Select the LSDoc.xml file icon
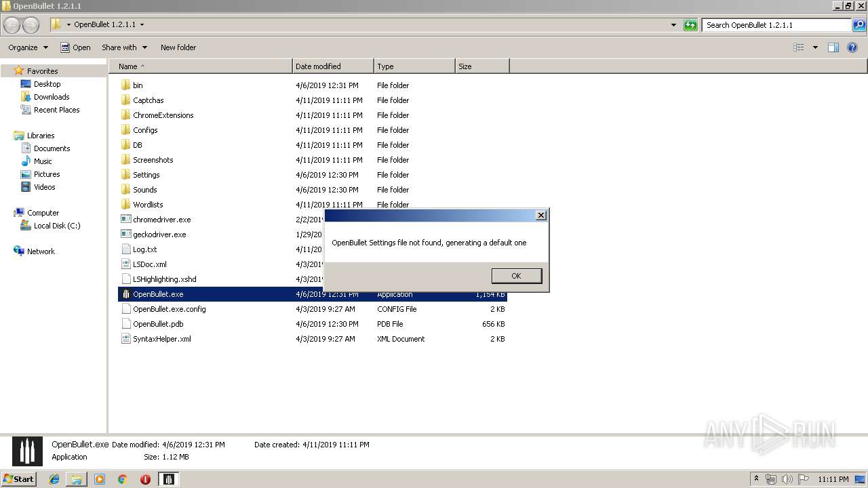868x488 pixels. coord(125,264)
